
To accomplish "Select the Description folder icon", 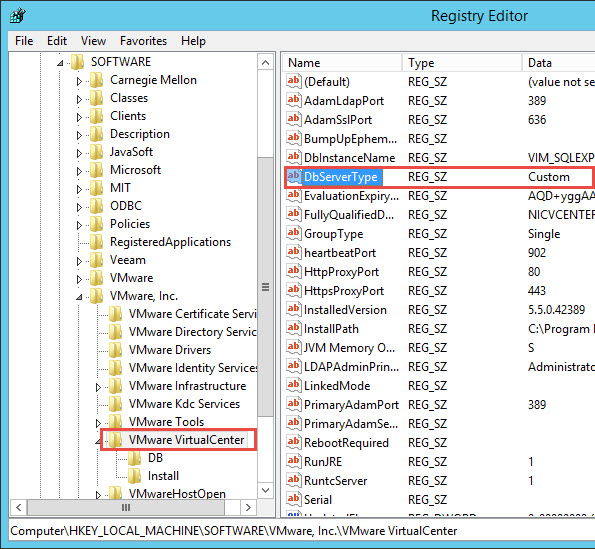I will click(x=96, y=134).
